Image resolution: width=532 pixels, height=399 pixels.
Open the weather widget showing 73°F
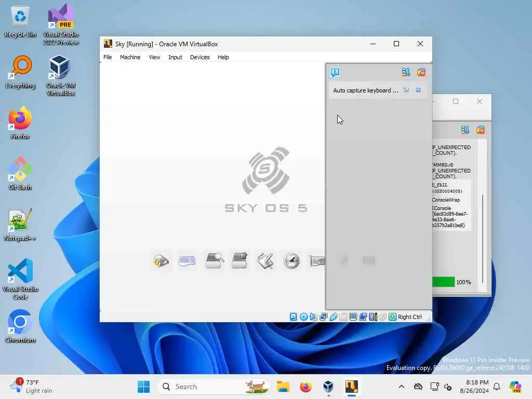[x=31, y=387]
